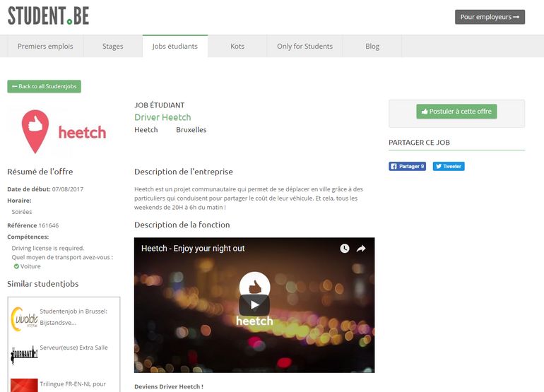
Task: Click Back to all Studentjobs button
Action: click(44, 86)
